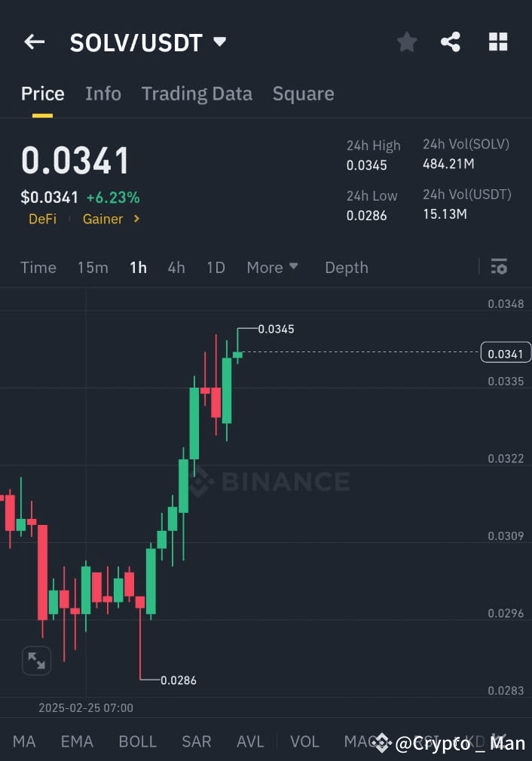Open the grid layout icon top right
The width and height of the screenshot is (532, 761).
[x=498, y=42]
